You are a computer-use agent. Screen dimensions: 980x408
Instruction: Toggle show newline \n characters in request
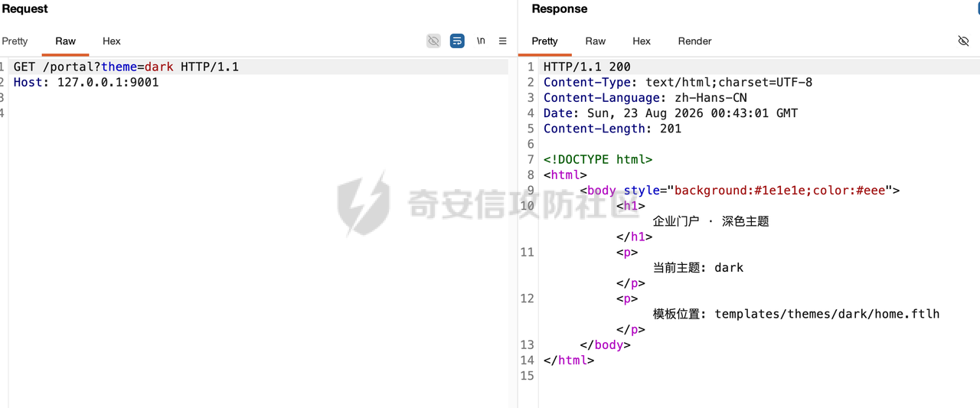[x=481, y=41]
